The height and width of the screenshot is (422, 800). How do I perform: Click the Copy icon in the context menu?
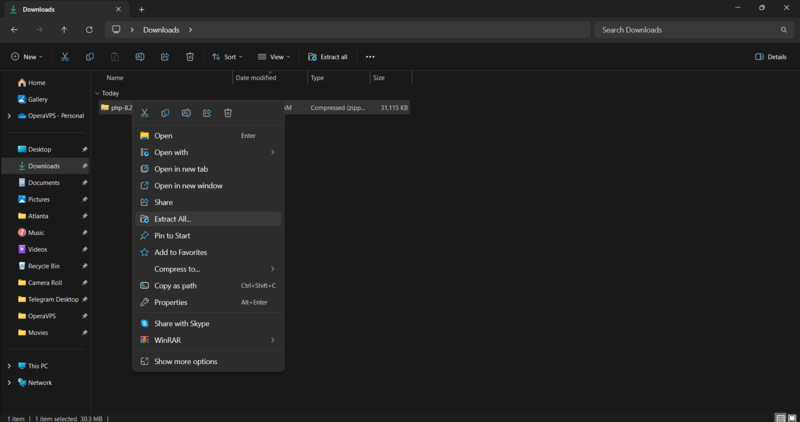coord(165,113)
